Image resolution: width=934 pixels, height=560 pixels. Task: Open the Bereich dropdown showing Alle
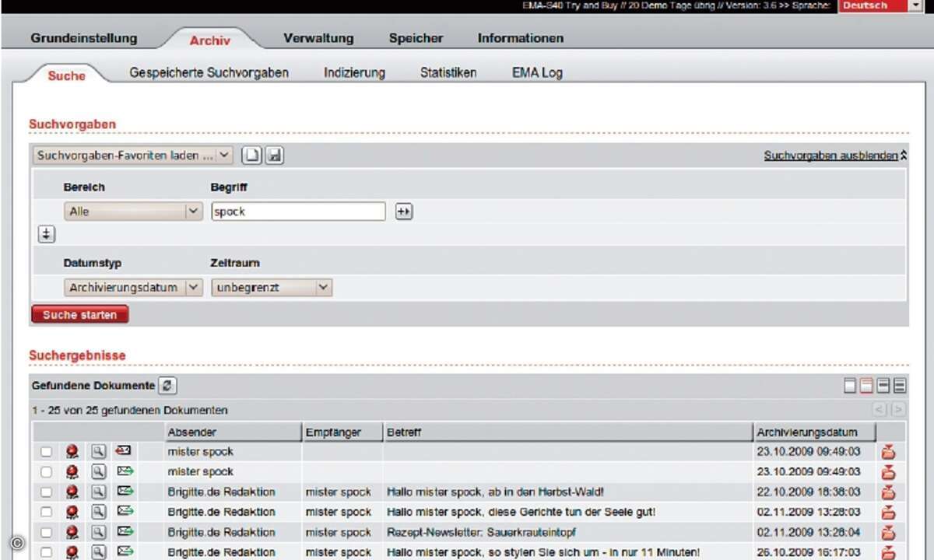click(x=133, y=212)
